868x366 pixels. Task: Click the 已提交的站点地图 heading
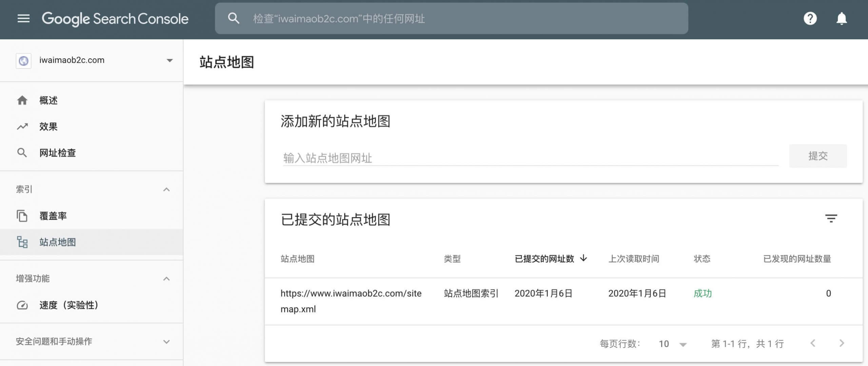[335, 220]
